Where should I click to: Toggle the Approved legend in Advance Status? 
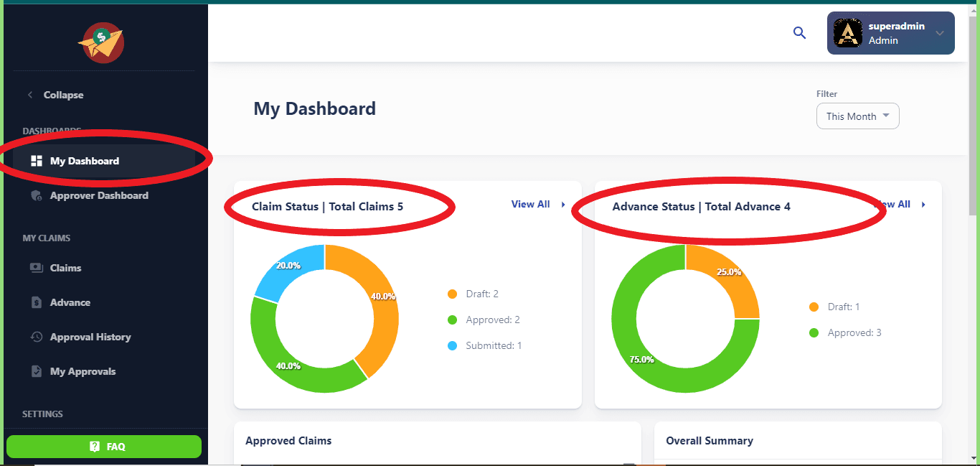[846, 332]
